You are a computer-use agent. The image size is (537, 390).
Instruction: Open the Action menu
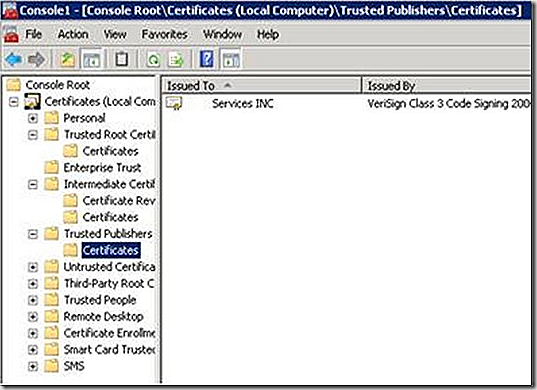click(x=73, y=34)
